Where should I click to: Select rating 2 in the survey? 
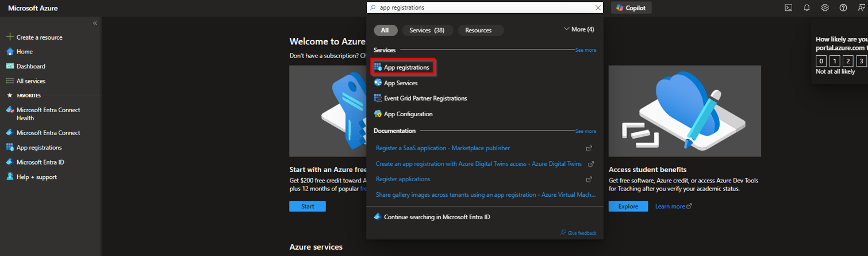click(x=848, y=61)
